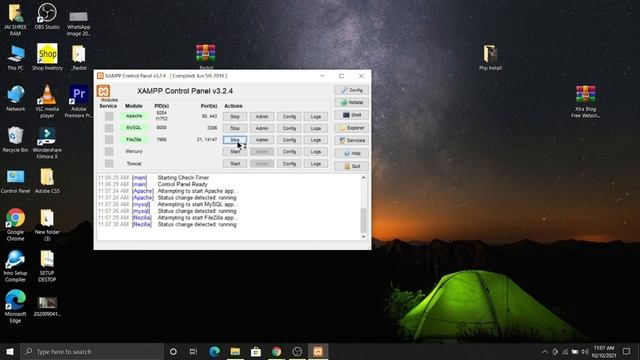Toggle Mercury service checkbox
Viewport: 640px width, 360px height.
pyautogui.click(x=109, y=151)
